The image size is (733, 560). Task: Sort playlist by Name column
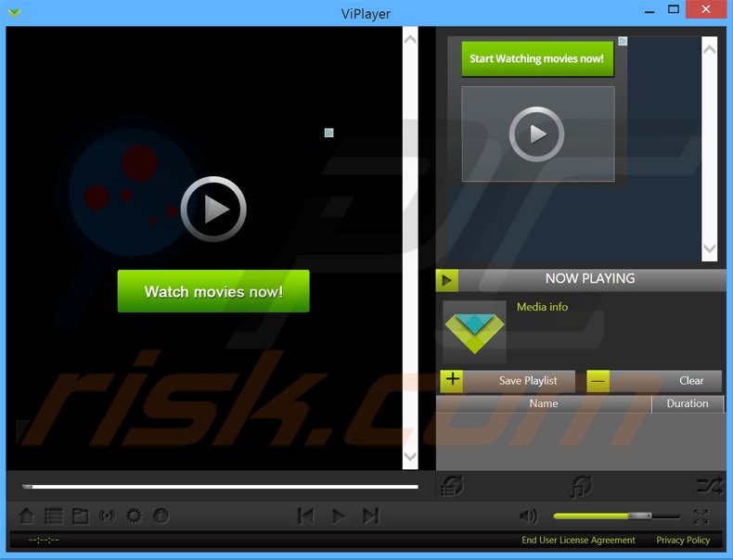pyautogui.click(x=544, y=403)
